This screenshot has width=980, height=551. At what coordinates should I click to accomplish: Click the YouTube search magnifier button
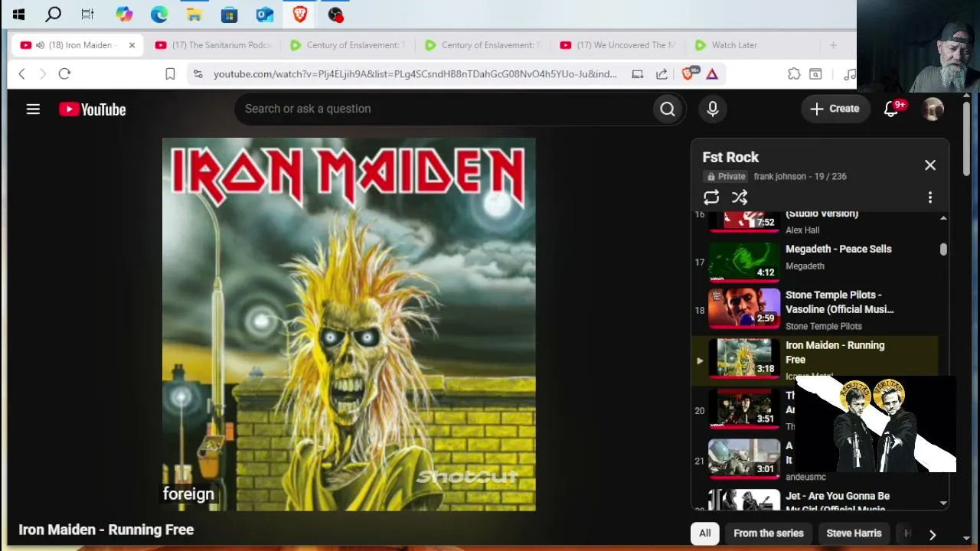[x=668, y=109]
